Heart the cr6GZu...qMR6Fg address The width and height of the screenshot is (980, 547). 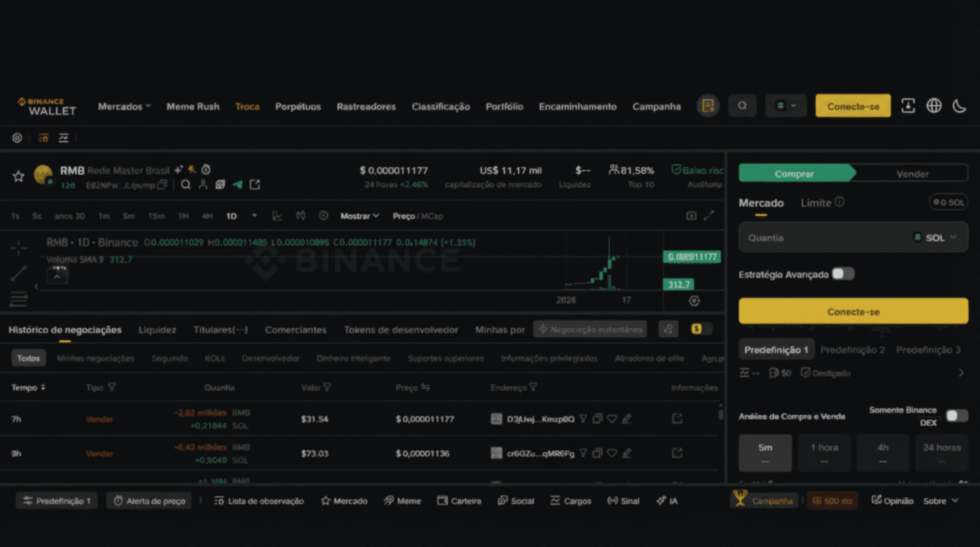click(x=612, y=453)
